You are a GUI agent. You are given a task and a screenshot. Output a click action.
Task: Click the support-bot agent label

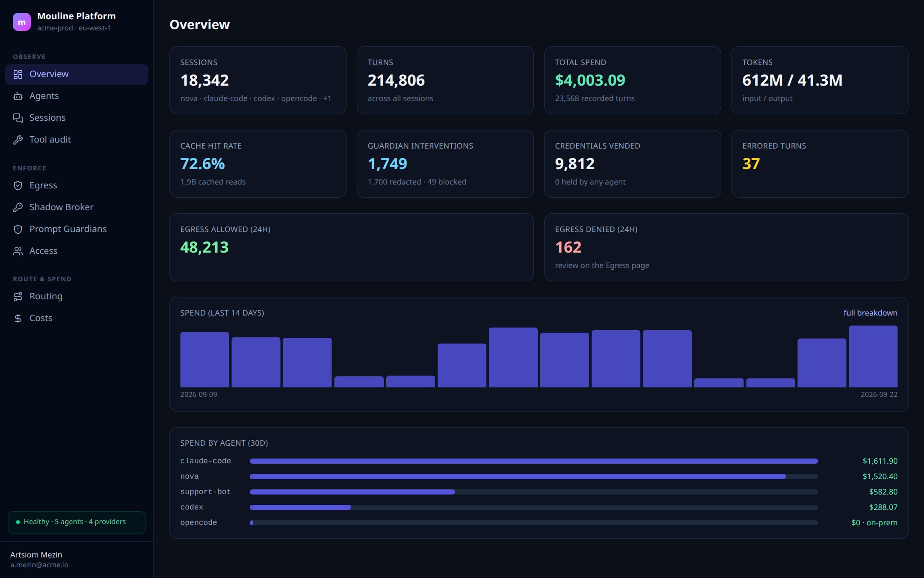(205, 492)
